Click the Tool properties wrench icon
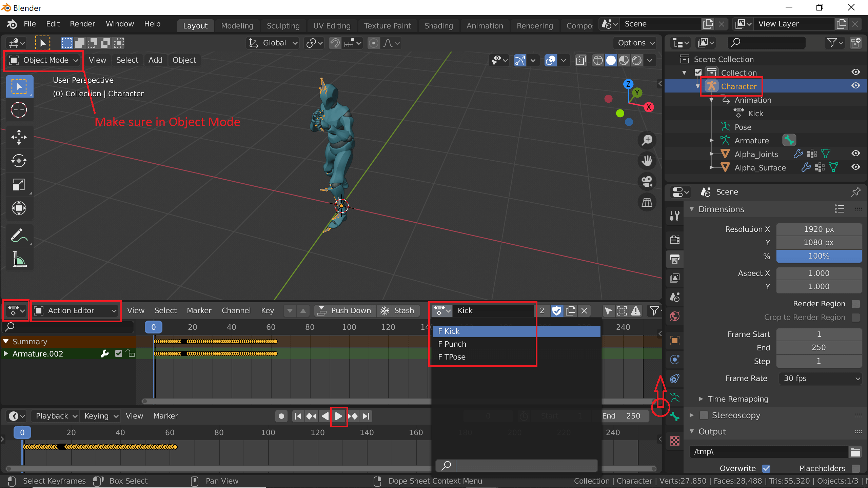 [x=675, y=216]
